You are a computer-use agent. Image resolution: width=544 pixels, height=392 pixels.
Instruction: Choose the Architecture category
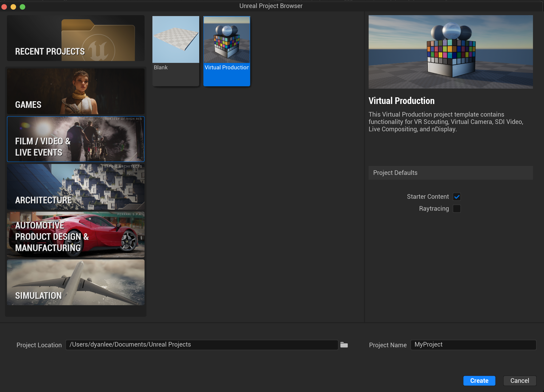point(76,187)
